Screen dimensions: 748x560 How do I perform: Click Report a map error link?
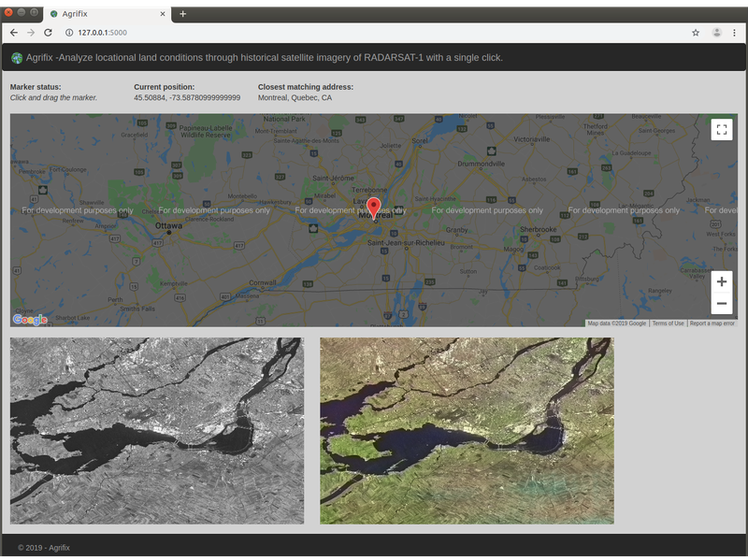point(712,323)
